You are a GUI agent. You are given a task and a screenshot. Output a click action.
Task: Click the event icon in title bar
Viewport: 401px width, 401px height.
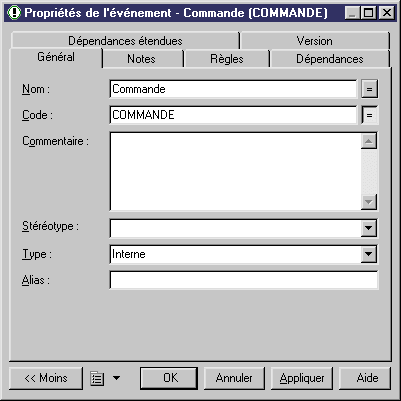(x=14, y=13)
